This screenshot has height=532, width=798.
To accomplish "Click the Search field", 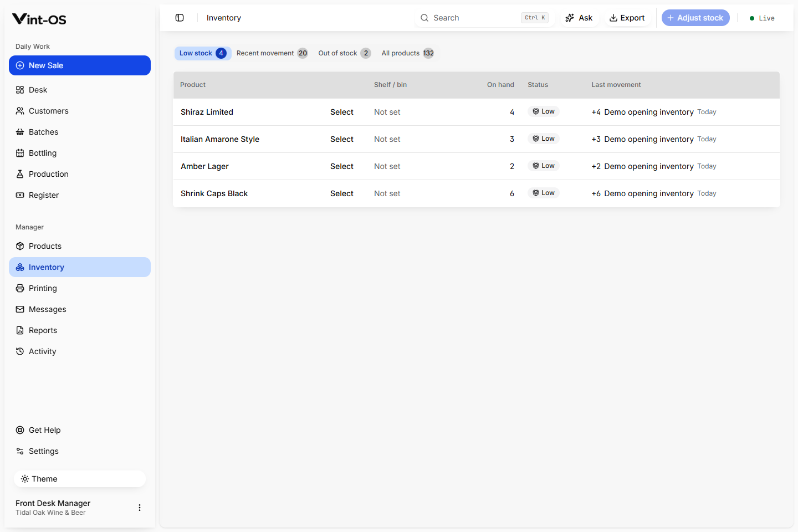I will (484, 18).
